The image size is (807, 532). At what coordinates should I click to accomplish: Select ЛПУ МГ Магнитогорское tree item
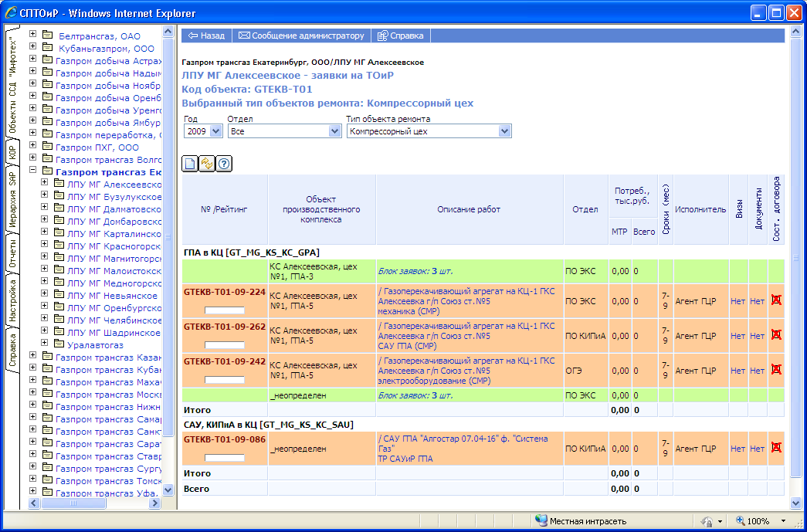114,259
